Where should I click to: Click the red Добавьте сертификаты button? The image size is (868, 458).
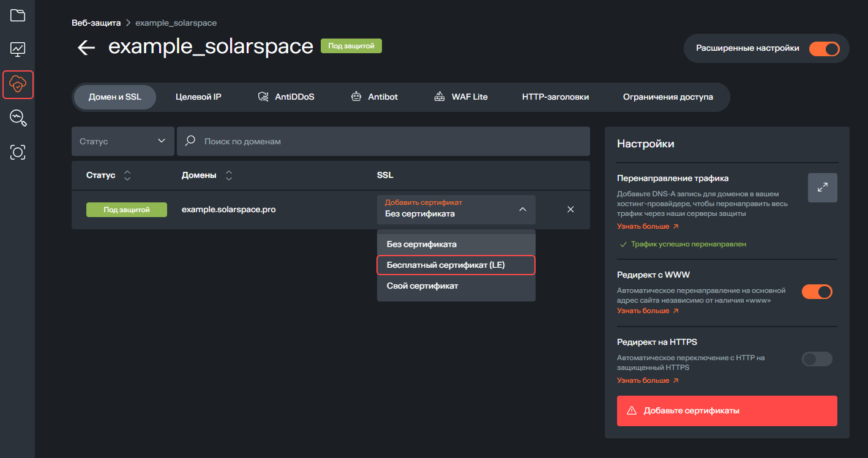point(727,411)
